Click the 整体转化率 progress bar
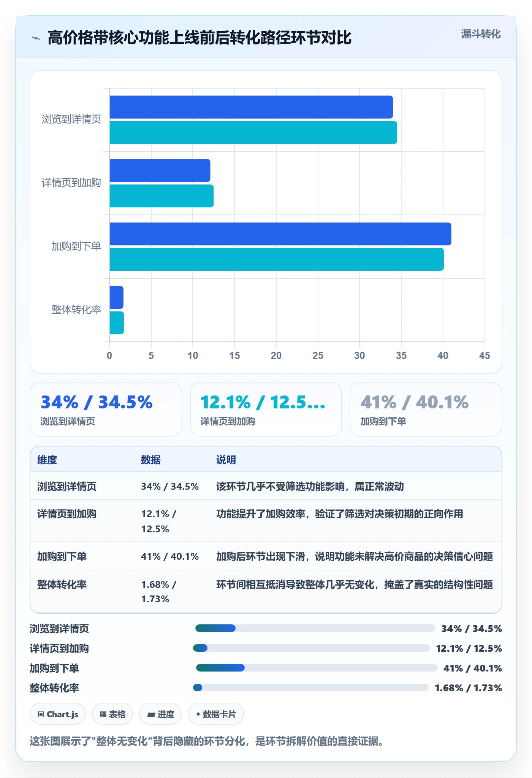The height and width of the screenshot is (778, 532). (311, 687)
